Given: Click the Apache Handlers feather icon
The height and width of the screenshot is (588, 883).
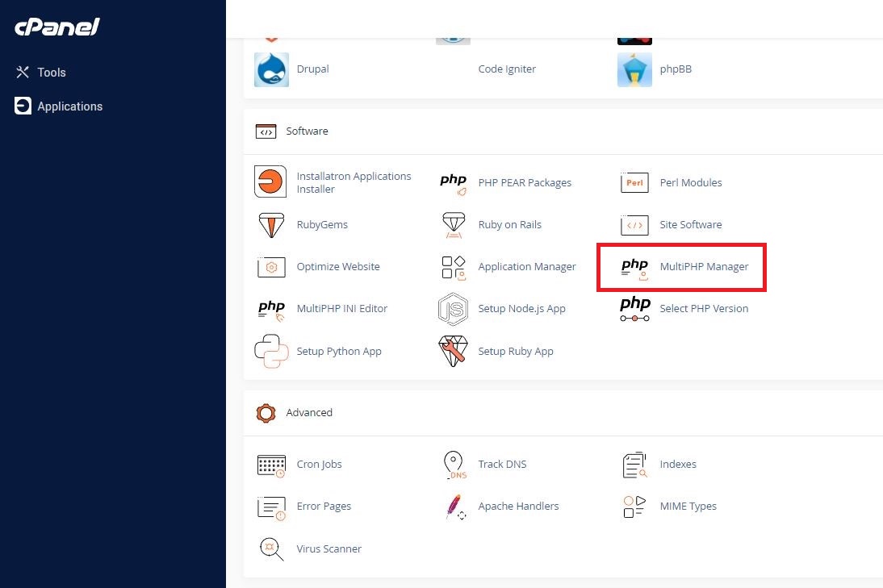Looking at the screenshot, I should click(455, 507).
